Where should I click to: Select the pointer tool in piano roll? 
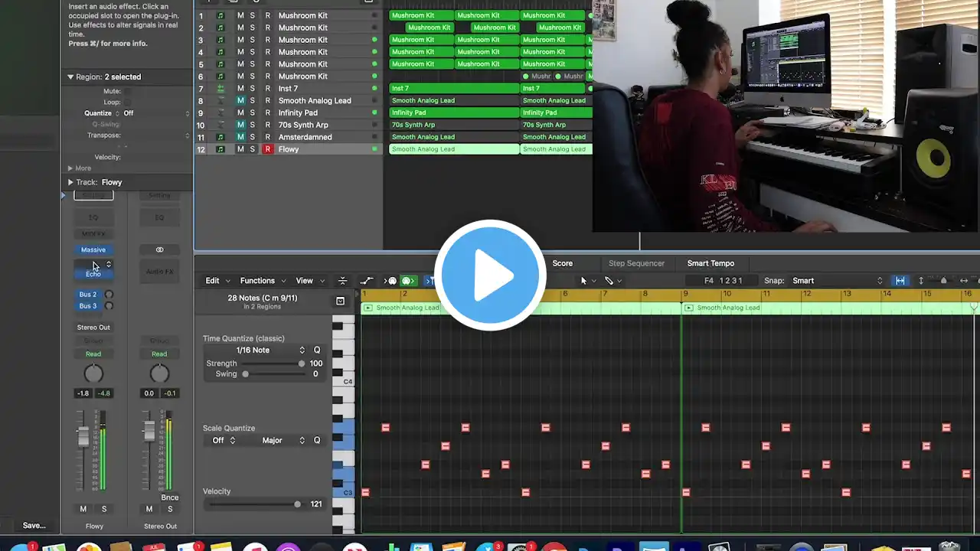(584, 281)
